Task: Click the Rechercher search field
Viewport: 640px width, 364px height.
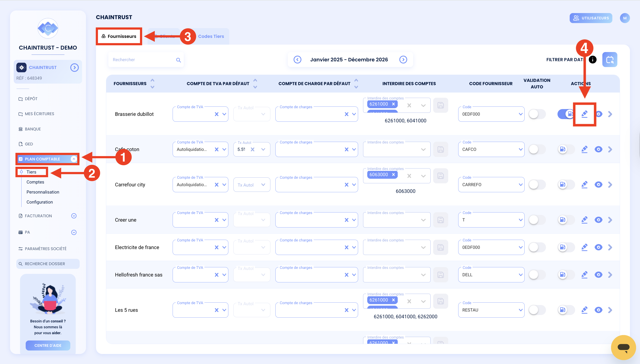Action: (146, 59)
